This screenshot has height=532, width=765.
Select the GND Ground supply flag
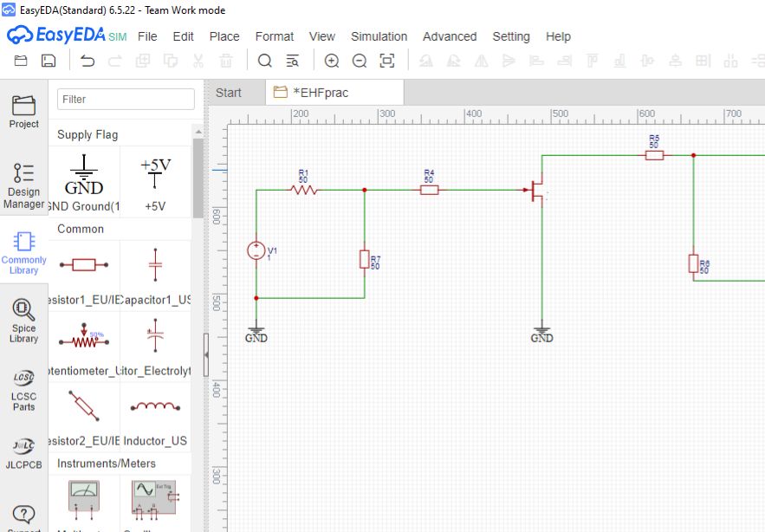point(84,181)
